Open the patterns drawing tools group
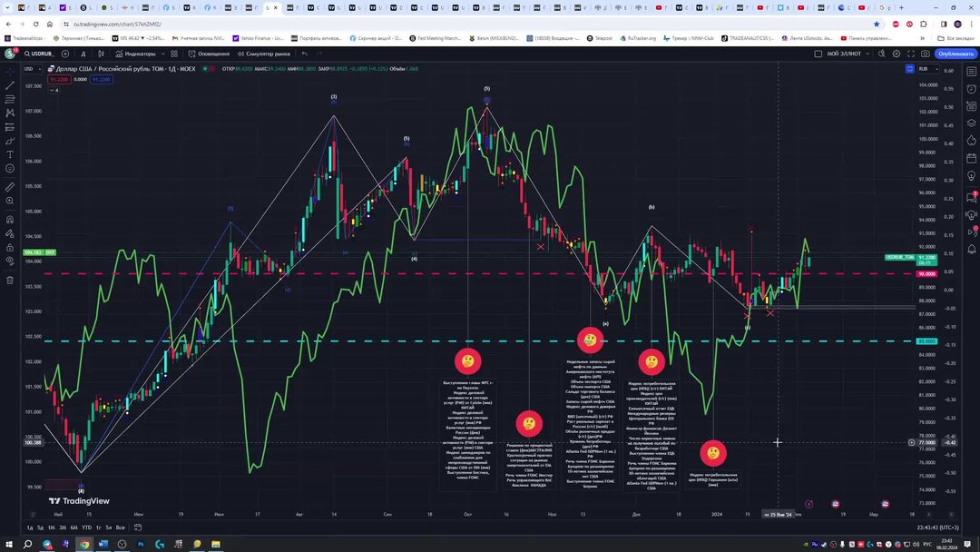Screen dimensions: 980x552 click(9, 113)
